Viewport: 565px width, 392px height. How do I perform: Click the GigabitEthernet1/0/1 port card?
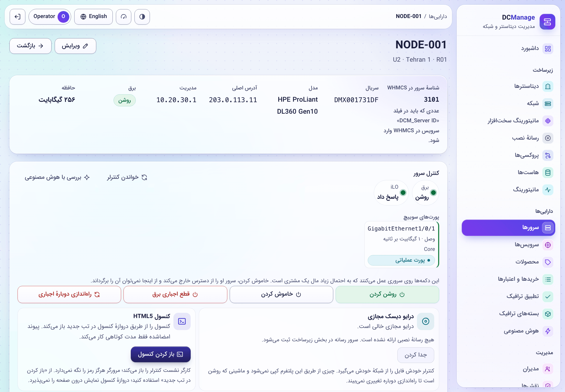(x=402, y=245)
